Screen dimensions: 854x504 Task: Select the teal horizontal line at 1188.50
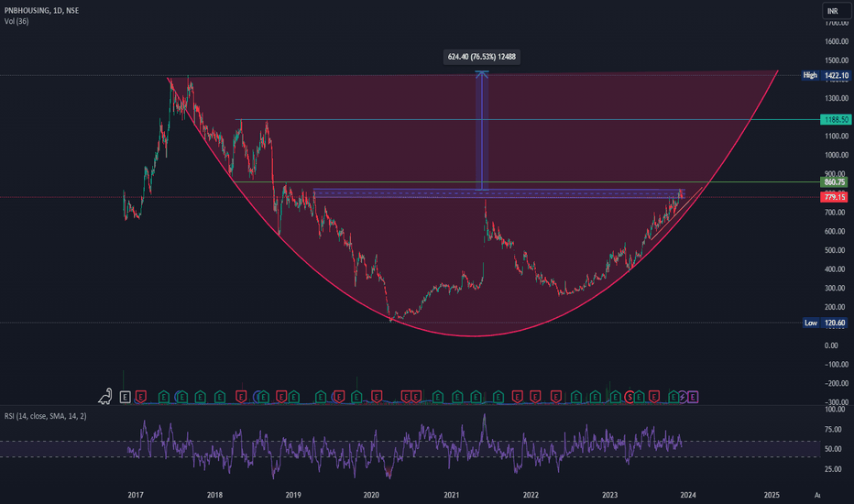click(527, 119)
